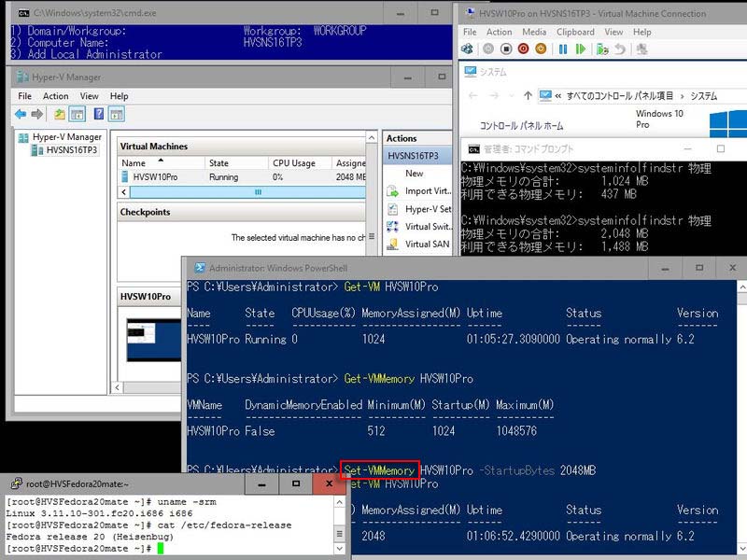Click the Revert arrow toolbar icon

pos(620,49)
